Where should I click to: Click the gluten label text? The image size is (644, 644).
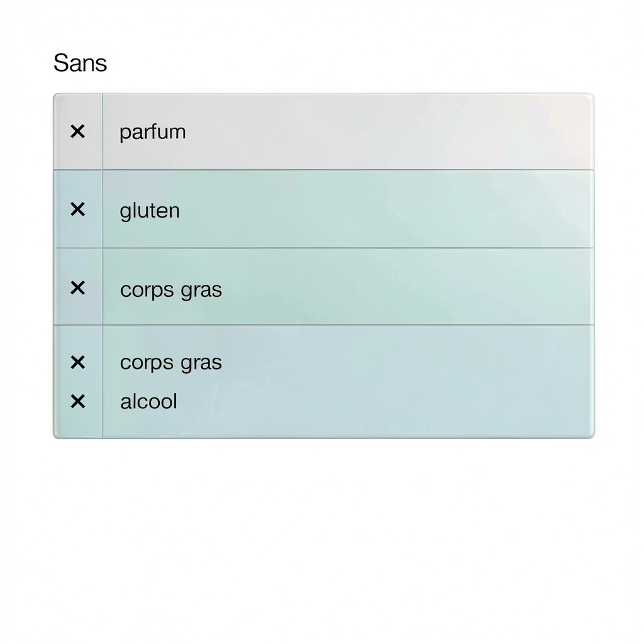pos(150,210)
